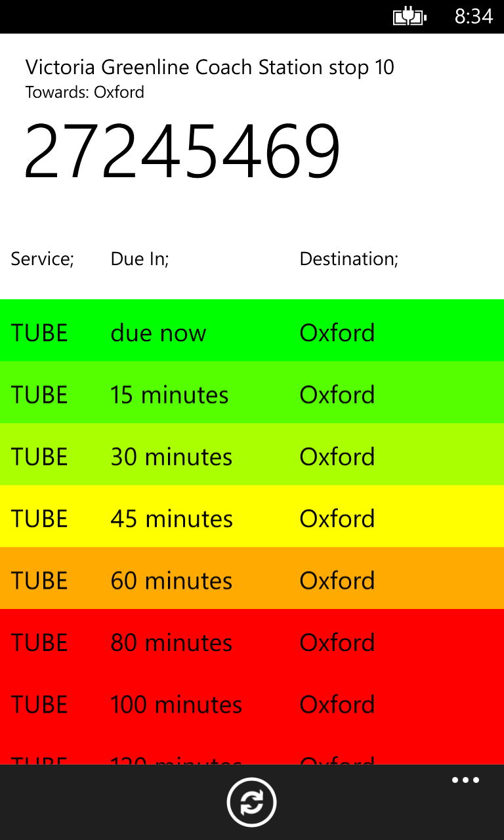Tap the 'Due In;' column header
Viewport: 504px width, 840px height.
(140, 259)
